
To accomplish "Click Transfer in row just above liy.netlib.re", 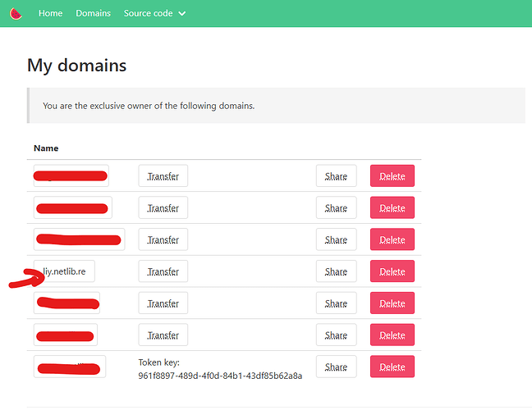I will tap(163, 239).
